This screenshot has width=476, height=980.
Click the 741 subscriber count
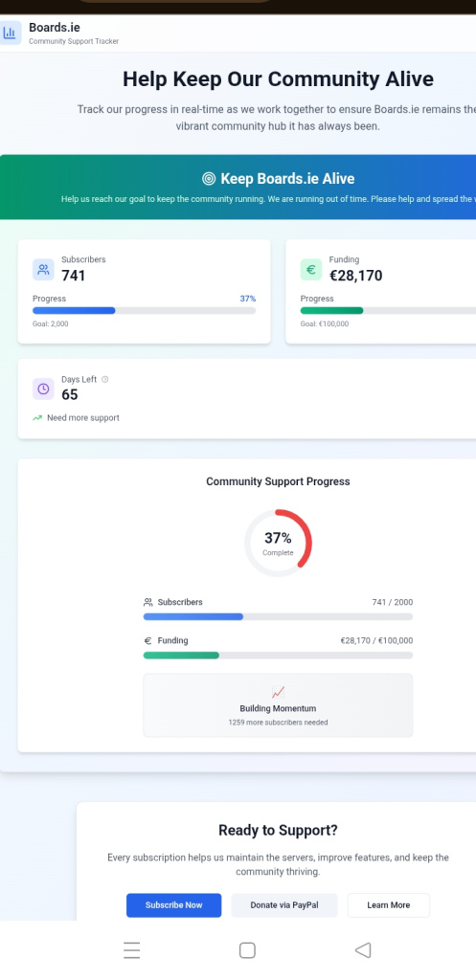[x=73, y=276]
